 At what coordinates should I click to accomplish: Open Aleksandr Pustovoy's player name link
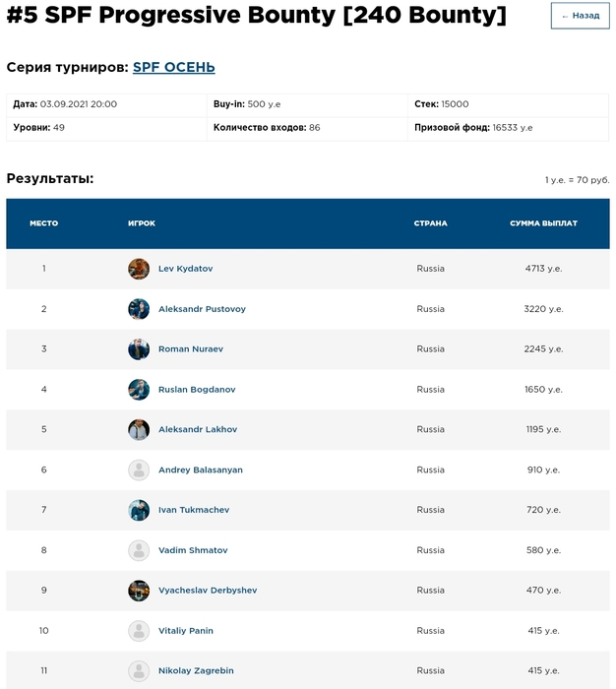(202, 309)
